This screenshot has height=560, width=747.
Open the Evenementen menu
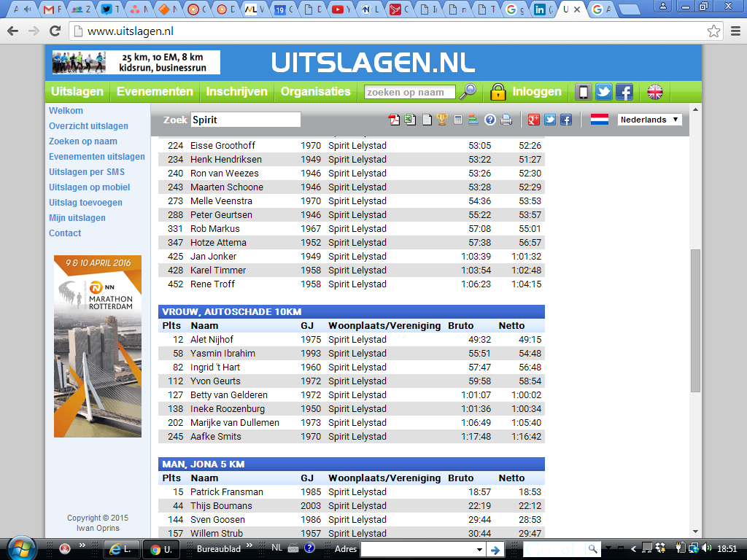155,92
